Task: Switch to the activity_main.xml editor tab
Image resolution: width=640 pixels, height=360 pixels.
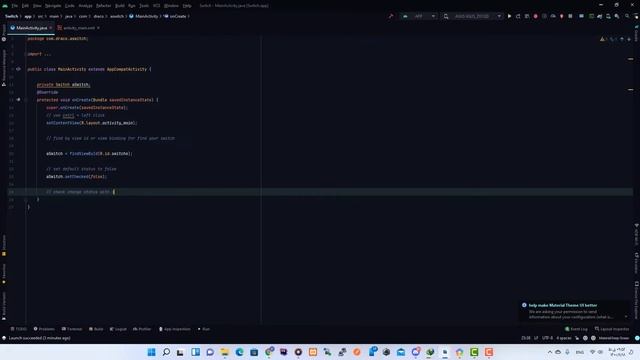Action: tap(79, 28)
